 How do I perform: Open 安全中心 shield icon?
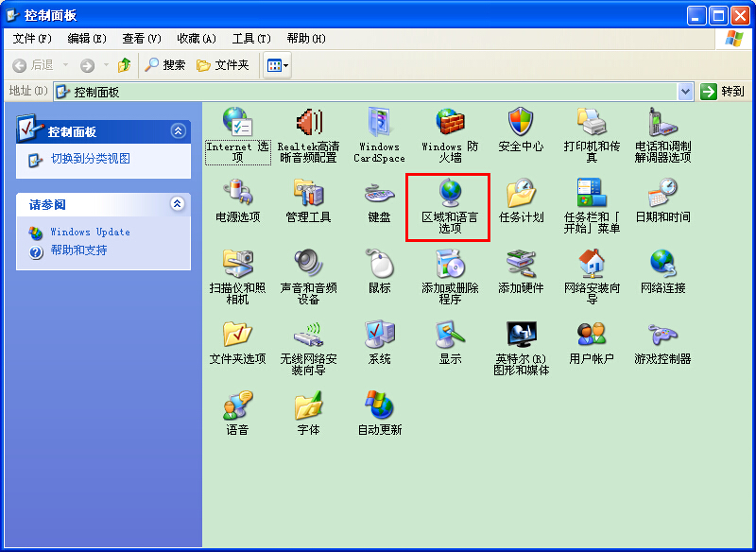[521, 122]
